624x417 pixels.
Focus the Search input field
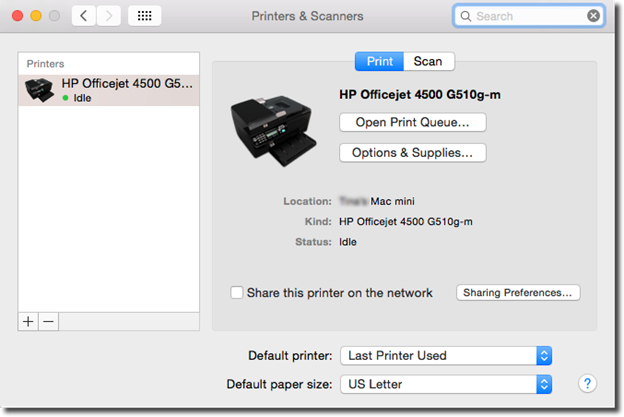529,16
